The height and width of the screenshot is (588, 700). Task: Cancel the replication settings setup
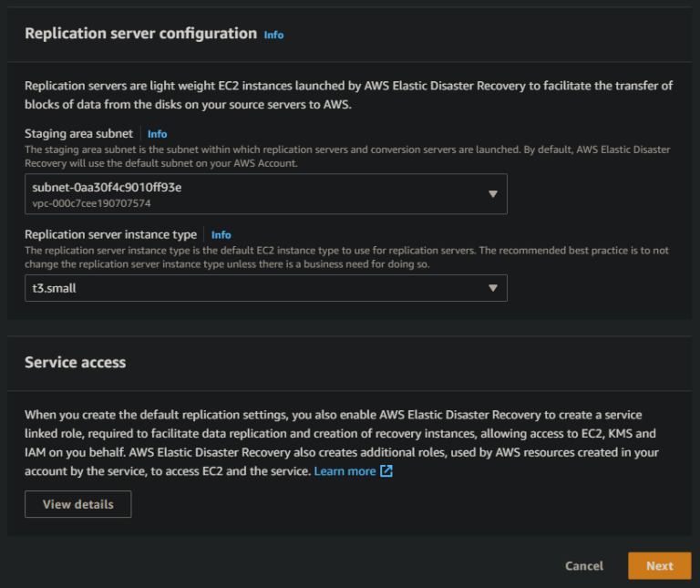583,566
